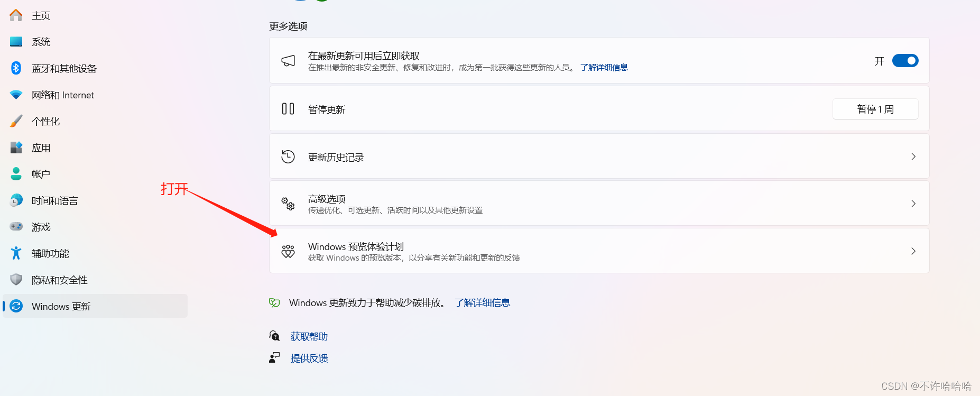Open Windows 预览体验计划 via its right chevron
The width and height of the screenshot is (980, 396).
coord(913,251)
